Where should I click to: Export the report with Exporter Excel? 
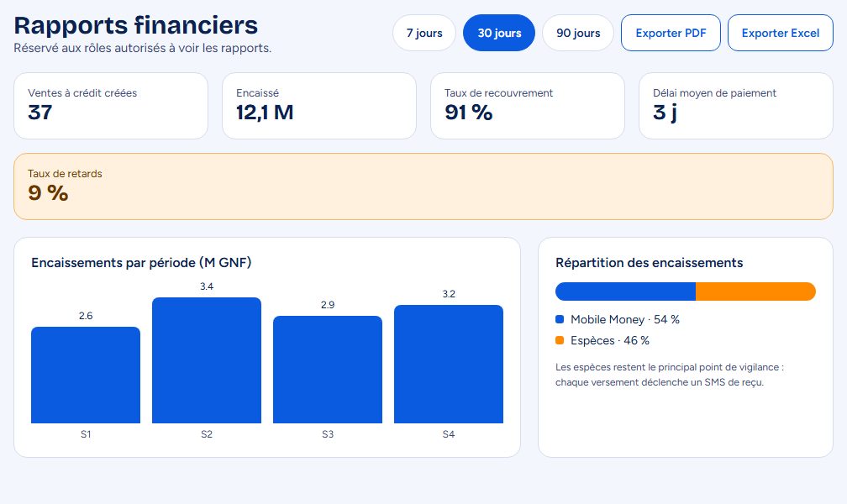pos(781,33)
